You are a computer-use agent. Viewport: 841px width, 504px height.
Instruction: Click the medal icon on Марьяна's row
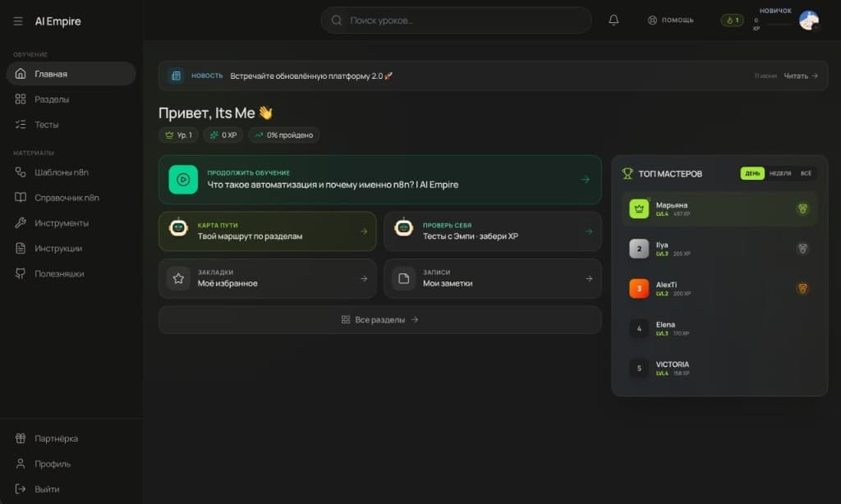[x=802, y=208]
